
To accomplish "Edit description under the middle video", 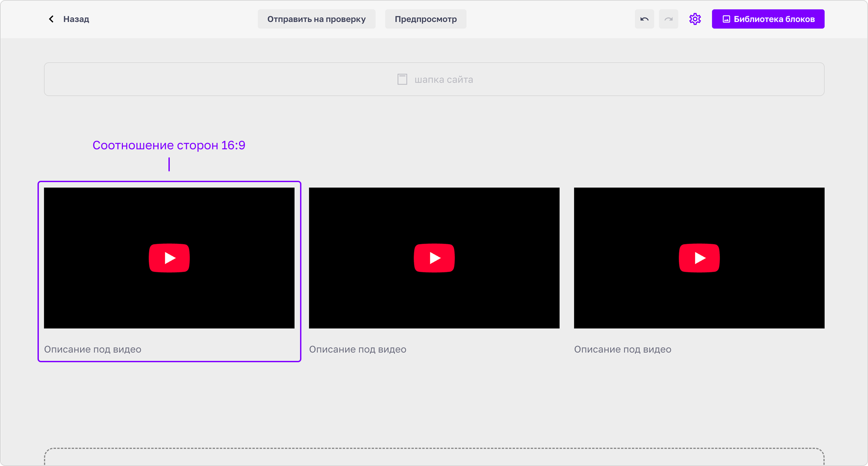I will coord(358,349).
